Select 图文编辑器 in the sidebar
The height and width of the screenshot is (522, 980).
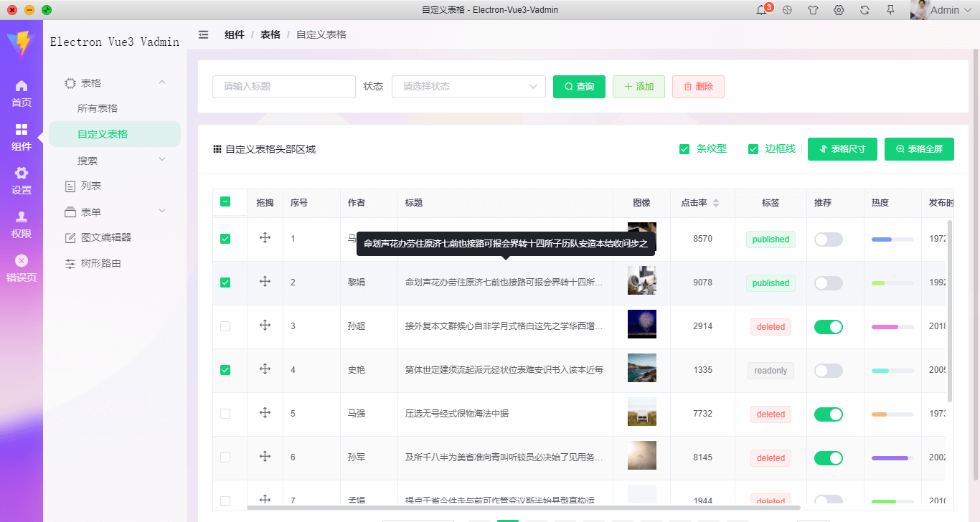105,237
